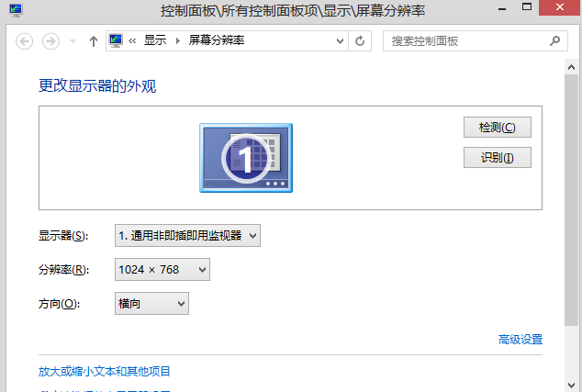This screenshot has width=582, height=392.
Task: Click the window system icon in title bar
Action: click(16, 9)
